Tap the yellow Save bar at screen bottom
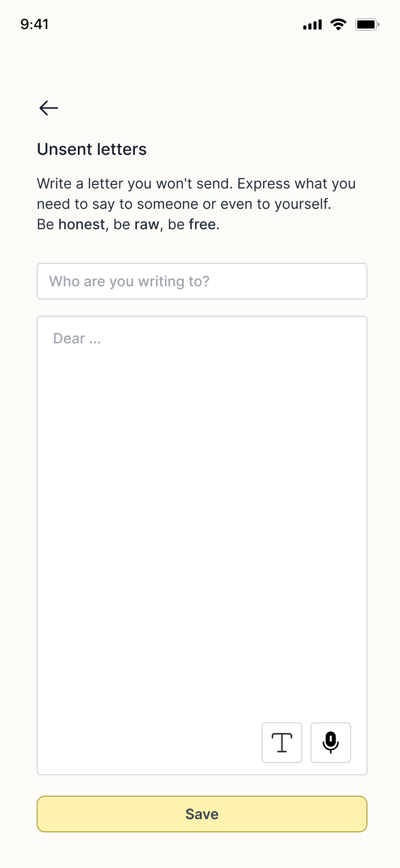 pyautogui.click(x=202, y=813)
